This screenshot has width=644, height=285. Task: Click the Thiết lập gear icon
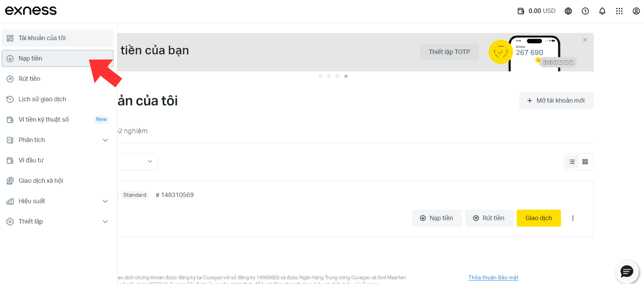pos(10,222)
